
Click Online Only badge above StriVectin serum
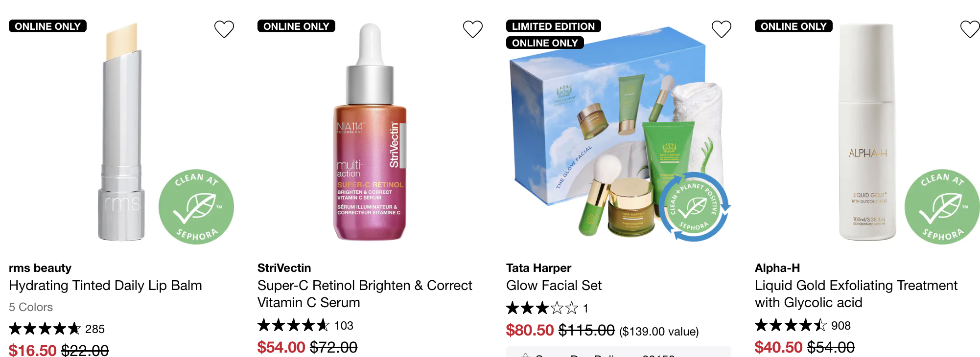(x=296, y=26)
